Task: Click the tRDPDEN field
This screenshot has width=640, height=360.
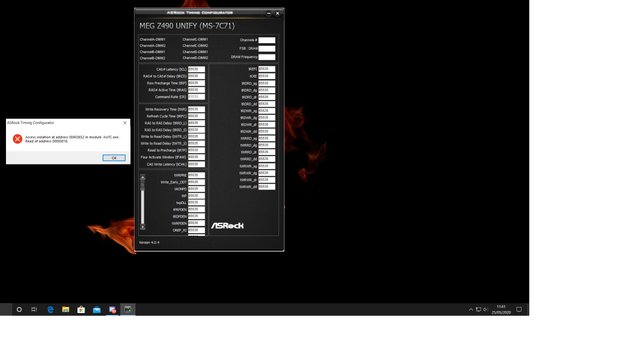Action: [196, 216]
